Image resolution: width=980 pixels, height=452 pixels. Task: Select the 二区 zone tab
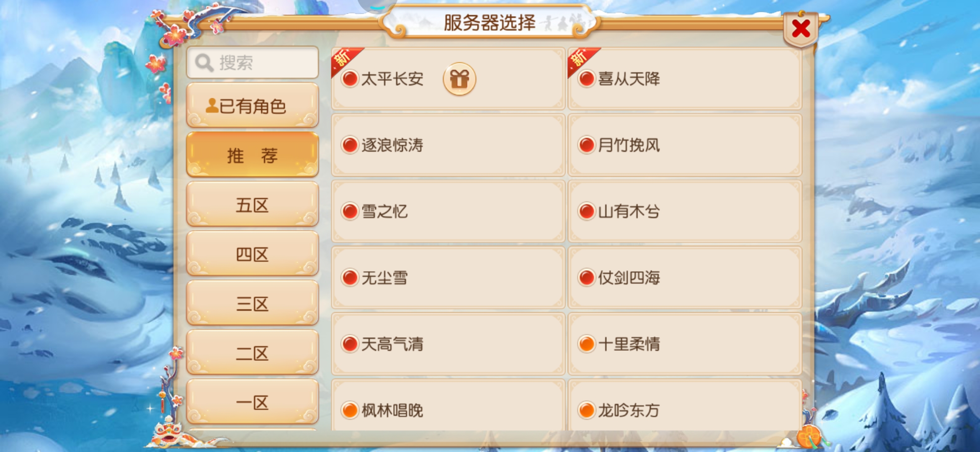(x=253, y=353)
